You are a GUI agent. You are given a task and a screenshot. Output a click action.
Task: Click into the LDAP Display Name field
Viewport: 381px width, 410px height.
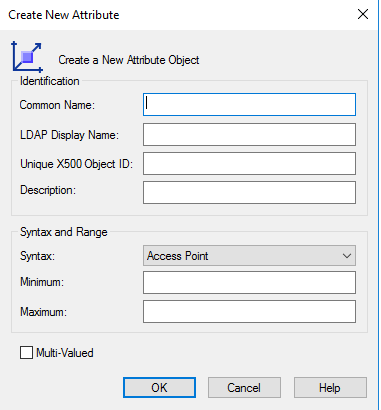point(249,134)
